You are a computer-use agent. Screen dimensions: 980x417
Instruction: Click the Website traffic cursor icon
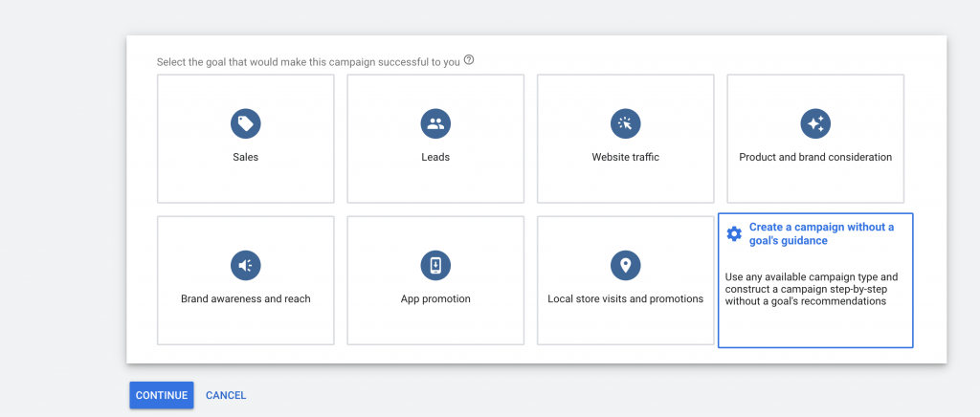[625, 123]
